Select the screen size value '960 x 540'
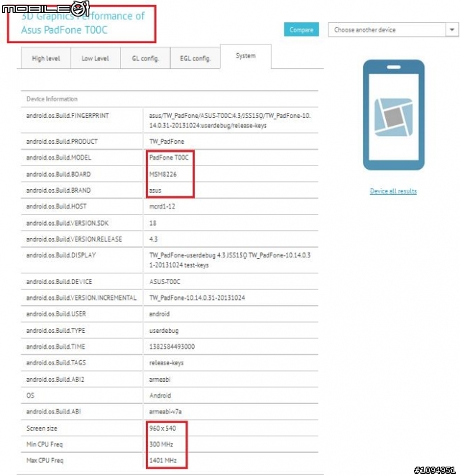 [x=162, y=429]
